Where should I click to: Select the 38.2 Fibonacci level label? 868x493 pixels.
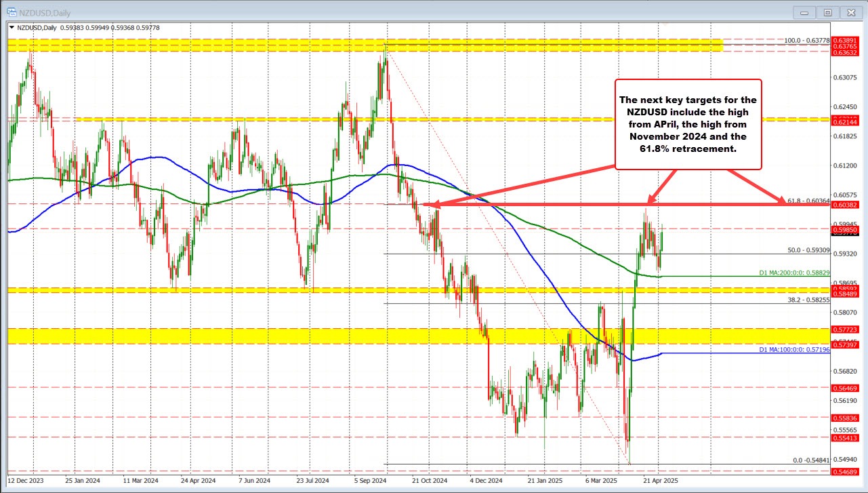point(808,299)
